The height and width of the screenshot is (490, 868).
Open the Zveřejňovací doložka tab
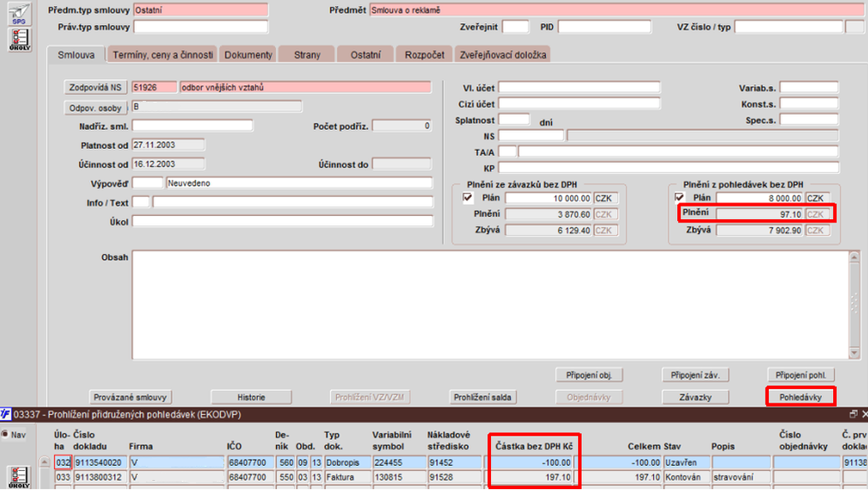tap(503, 55)
